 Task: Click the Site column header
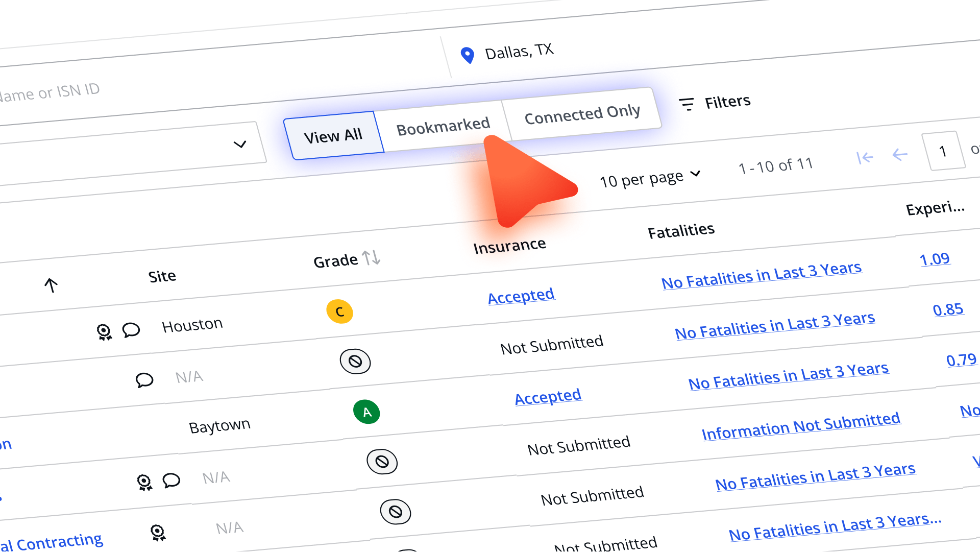click(162, 276)
